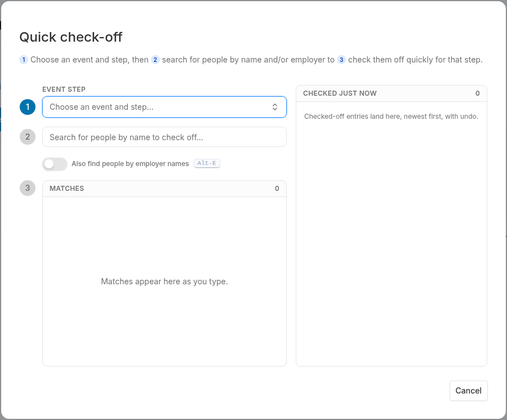The width and height of the screenshot is (507, 420).
Task: Cancel the Quick check-off dialog
Action: coord(468,391)
